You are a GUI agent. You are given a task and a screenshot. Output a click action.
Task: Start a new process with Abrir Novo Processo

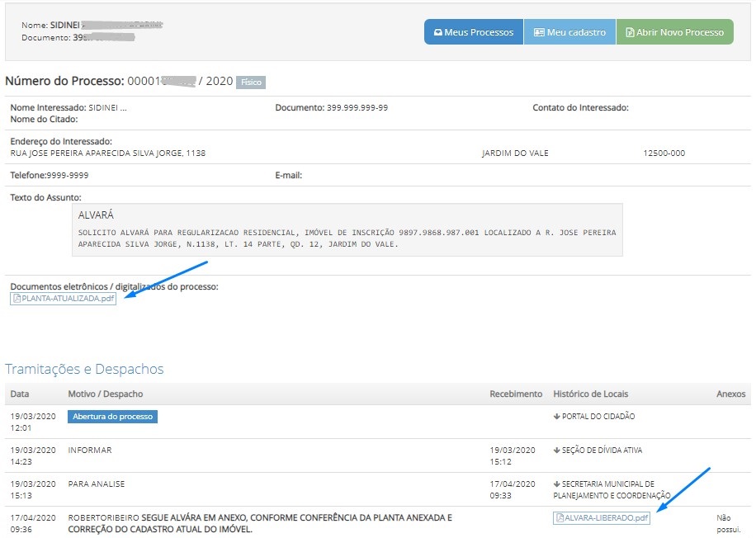[674, 32]
